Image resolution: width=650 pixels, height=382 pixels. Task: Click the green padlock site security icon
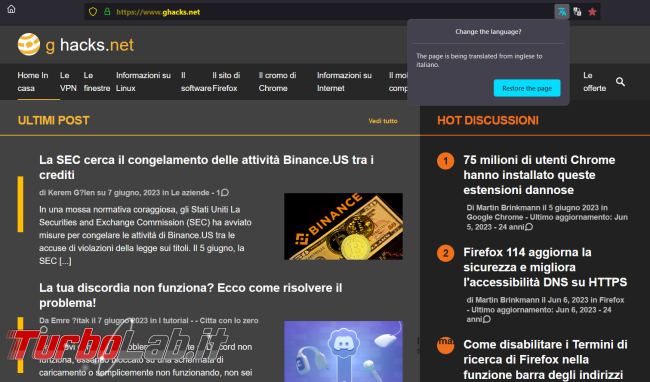(x=107, y=12)
